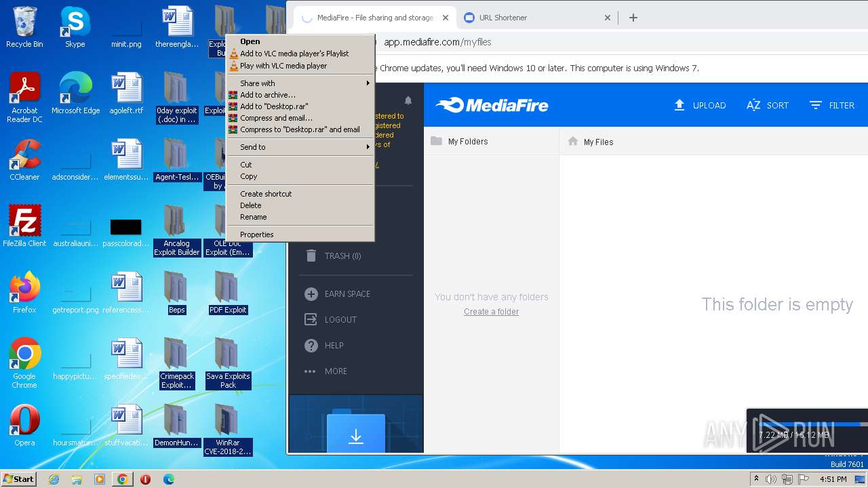Open a new Chrome tab
The image size is (868, 488).
pos(633,18)
